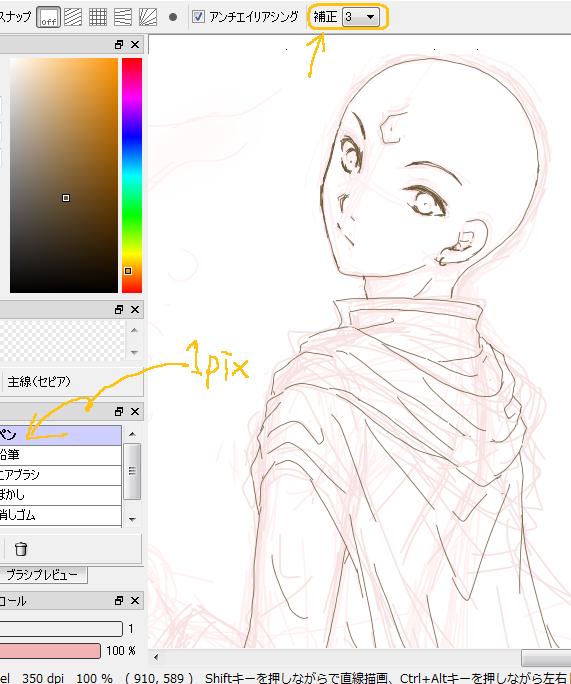Click the trash can delete brush icon

tap(21, 549)
